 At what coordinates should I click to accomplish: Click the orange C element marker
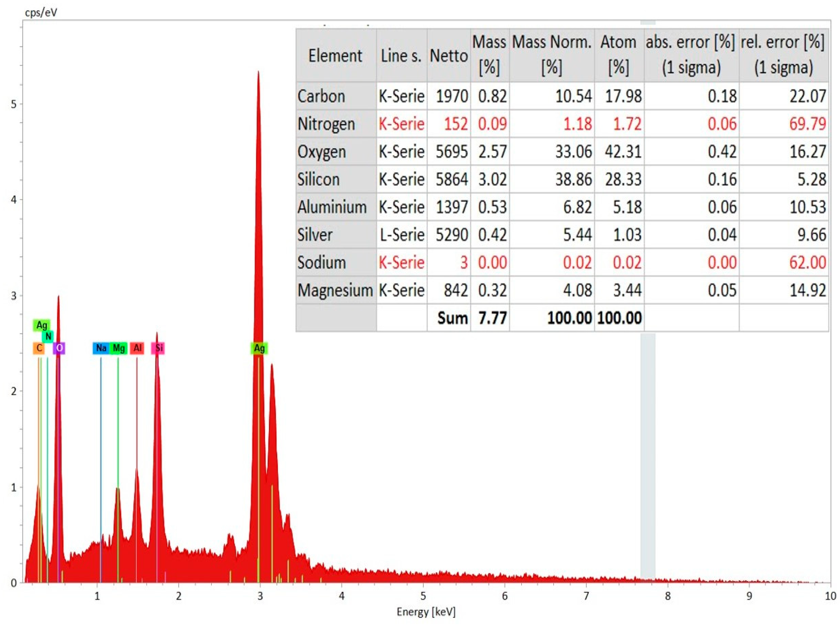pos(39,348)
